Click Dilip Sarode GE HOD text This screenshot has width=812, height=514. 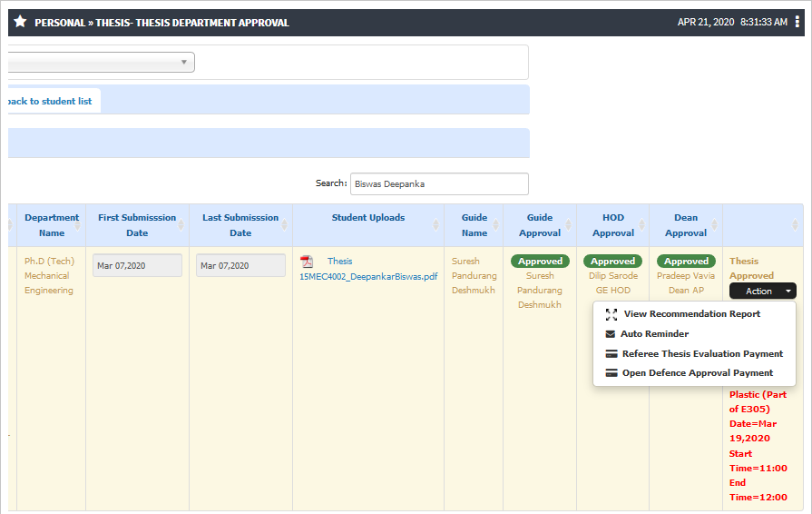613,283
